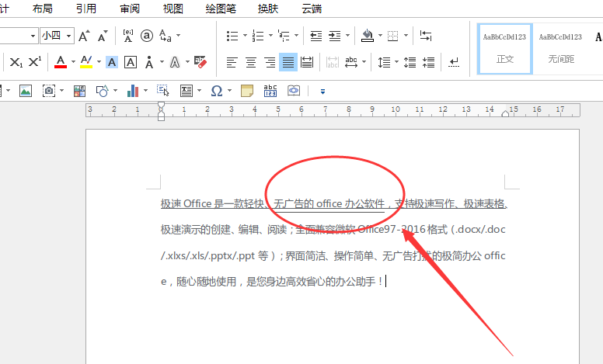Adjust character width scaling

pyautogui.click(x=351, y=62)
